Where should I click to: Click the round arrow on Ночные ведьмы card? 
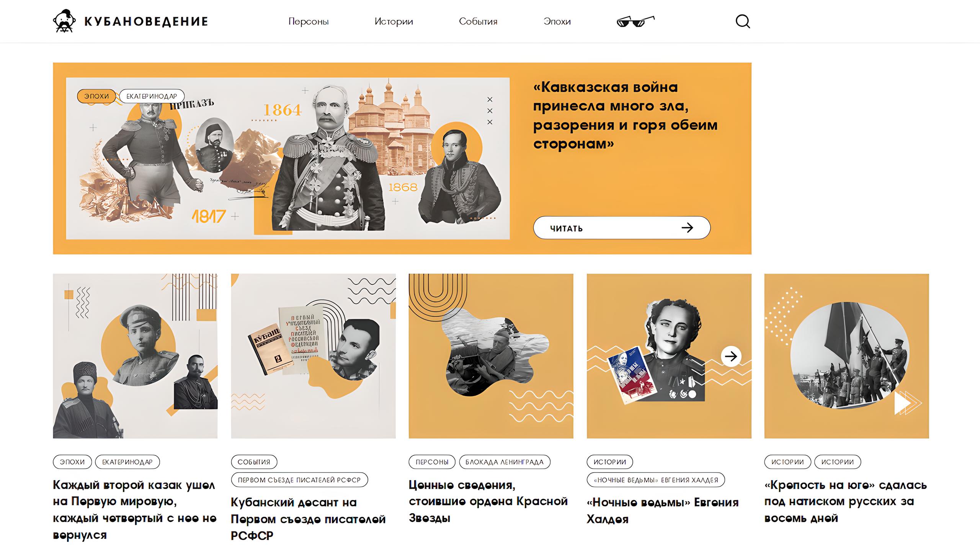point(731,357)
